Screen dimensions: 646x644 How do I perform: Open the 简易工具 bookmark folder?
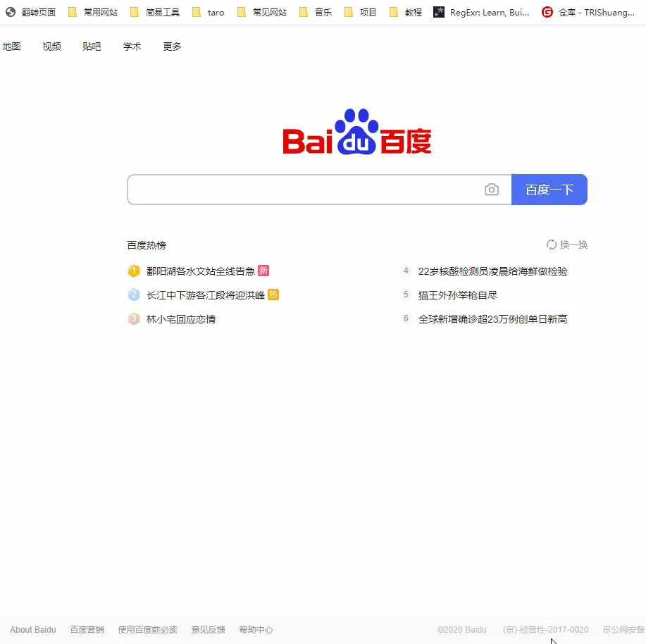click(155, 13)
